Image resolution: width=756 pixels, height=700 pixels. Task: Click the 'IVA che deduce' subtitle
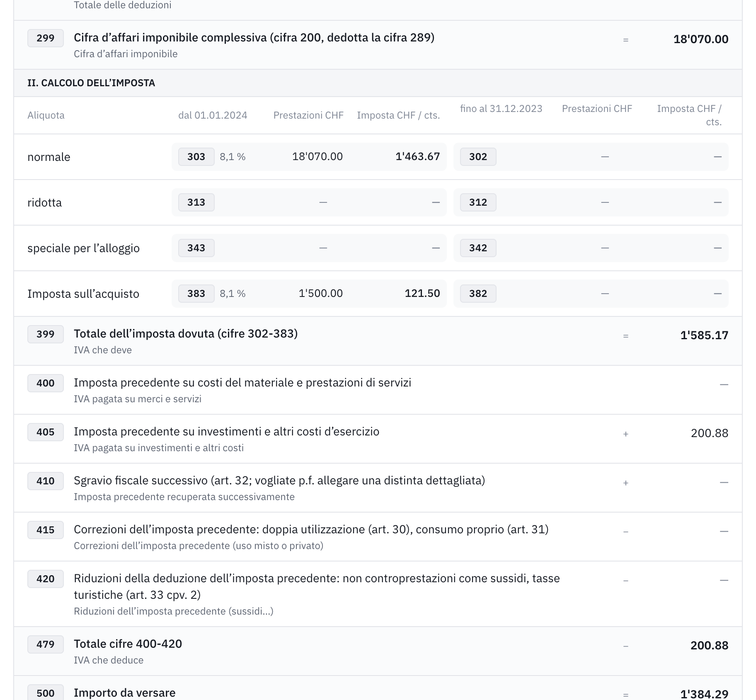[109, 660]
